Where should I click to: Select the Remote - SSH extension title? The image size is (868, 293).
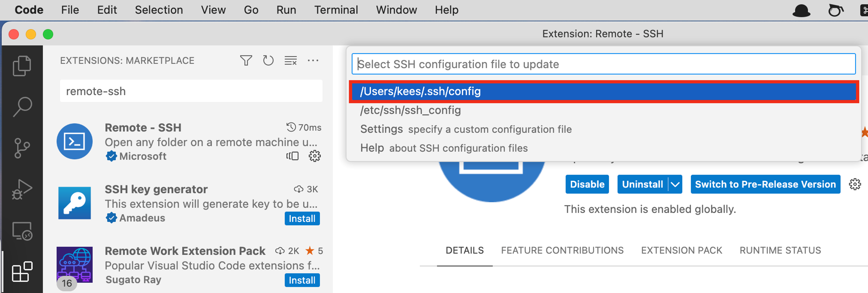(x=143, y=128)
